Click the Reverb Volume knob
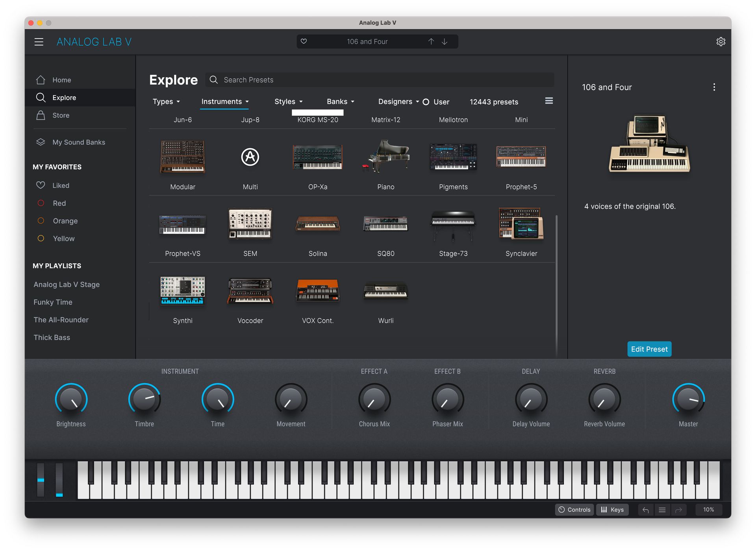The height and width of the screenshot is (551, 756). (x=604, y=399)
